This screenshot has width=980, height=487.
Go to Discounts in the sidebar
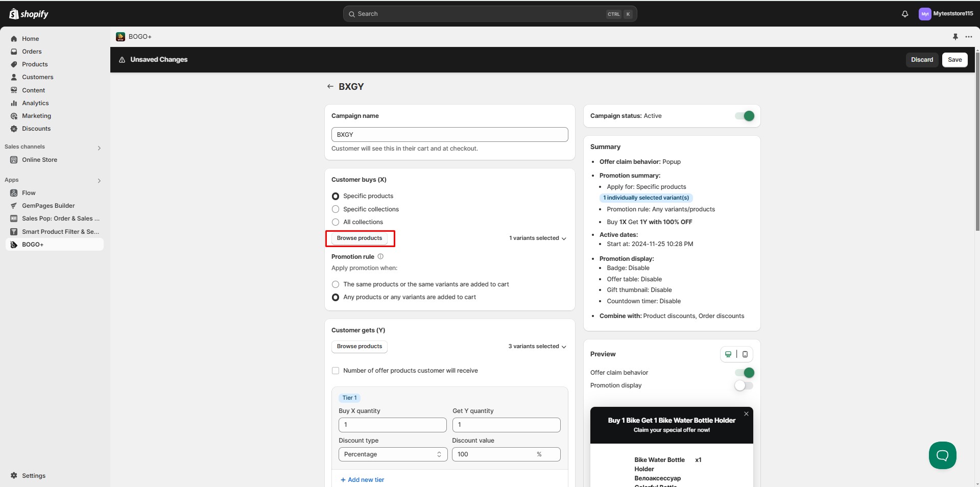(x=36, y=129)
